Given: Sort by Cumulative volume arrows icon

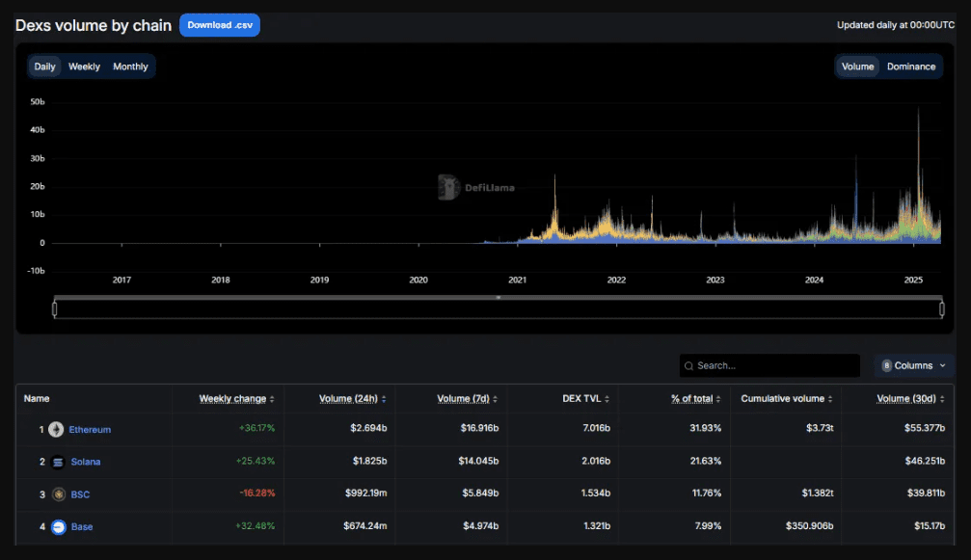Looking at the screenshot, I should click(830, 400).
